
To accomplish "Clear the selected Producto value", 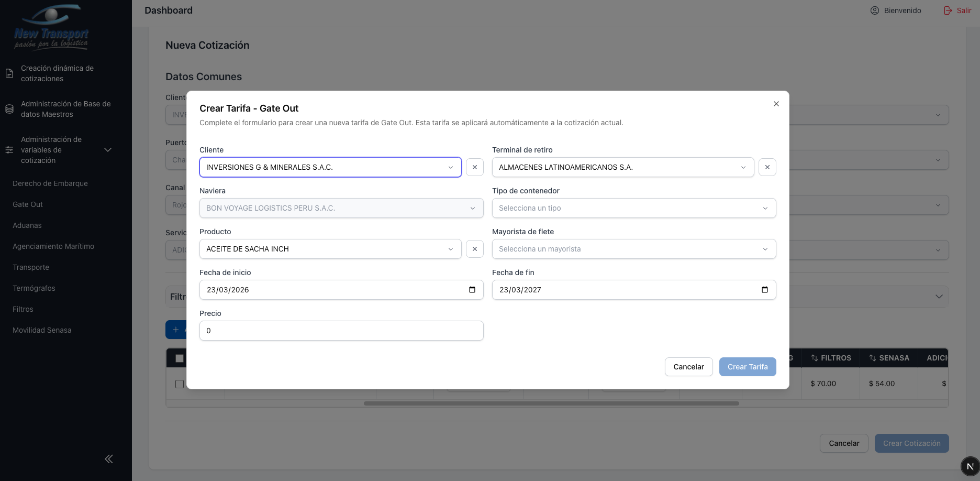I will click(474, 249).
